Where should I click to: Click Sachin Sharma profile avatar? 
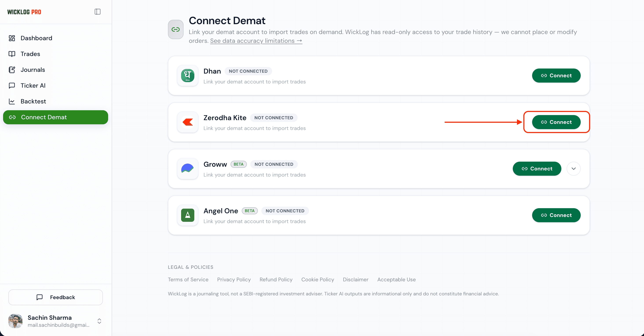[x=15, y=321]
